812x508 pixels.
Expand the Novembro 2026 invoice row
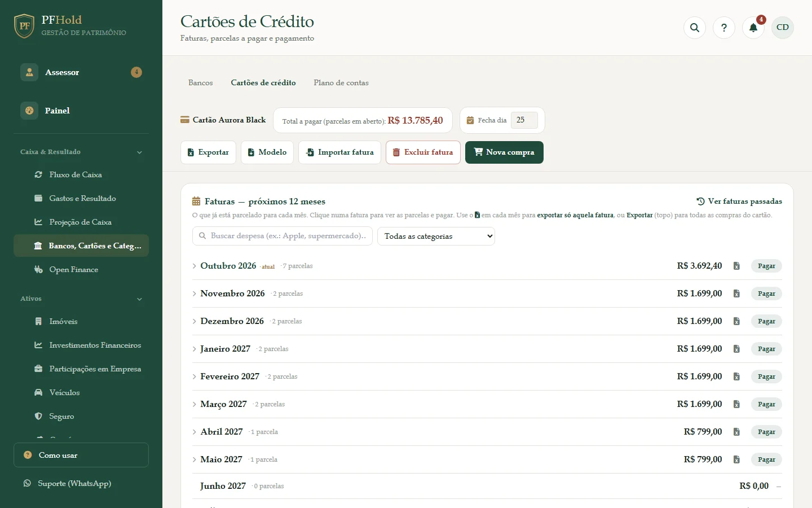click(x=195, y=294)
